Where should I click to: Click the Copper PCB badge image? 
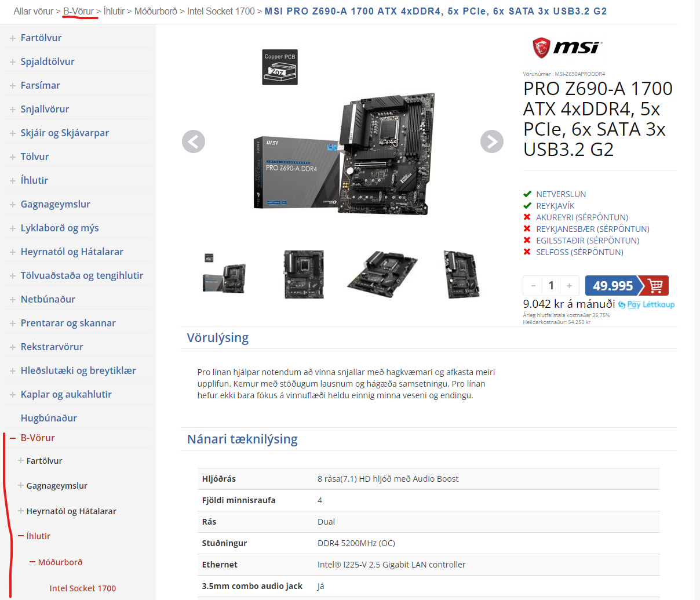(280, 66)
